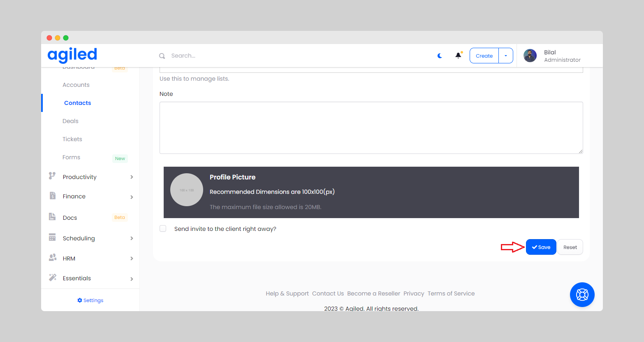The width and height of the screenshot is (644, 342).
Task: Enable send invite to client checkbox
Action: pyautogui.click(x=163, y=228)
